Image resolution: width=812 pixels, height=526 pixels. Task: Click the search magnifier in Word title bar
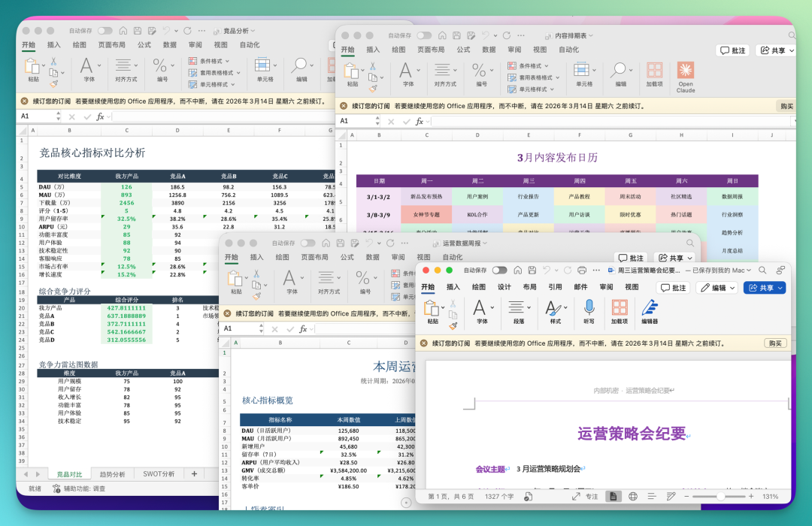pyautogui.click(x=762, y=271)
